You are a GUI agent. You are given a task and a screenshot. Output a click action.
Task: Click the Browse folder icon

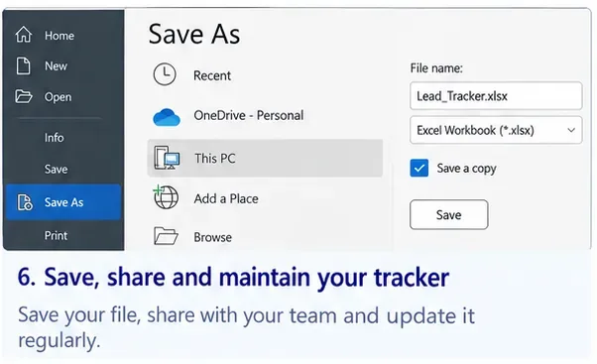[166, 236]
